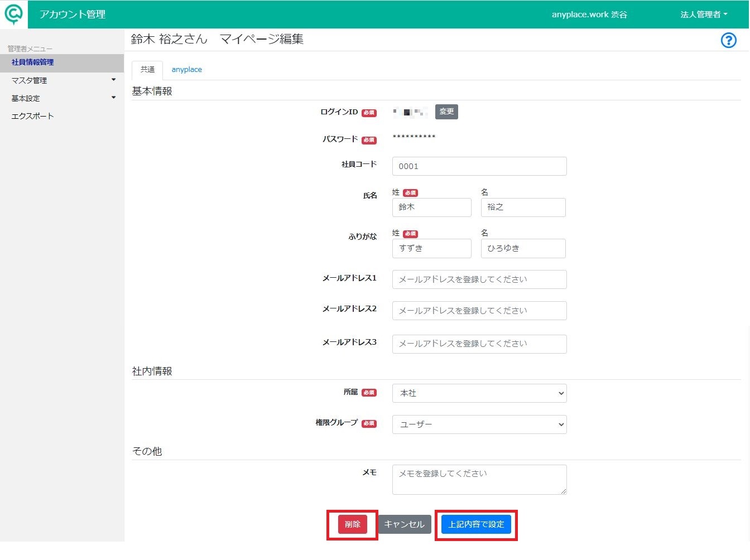Click the 変更 button next to login ID

click(446, 112)
